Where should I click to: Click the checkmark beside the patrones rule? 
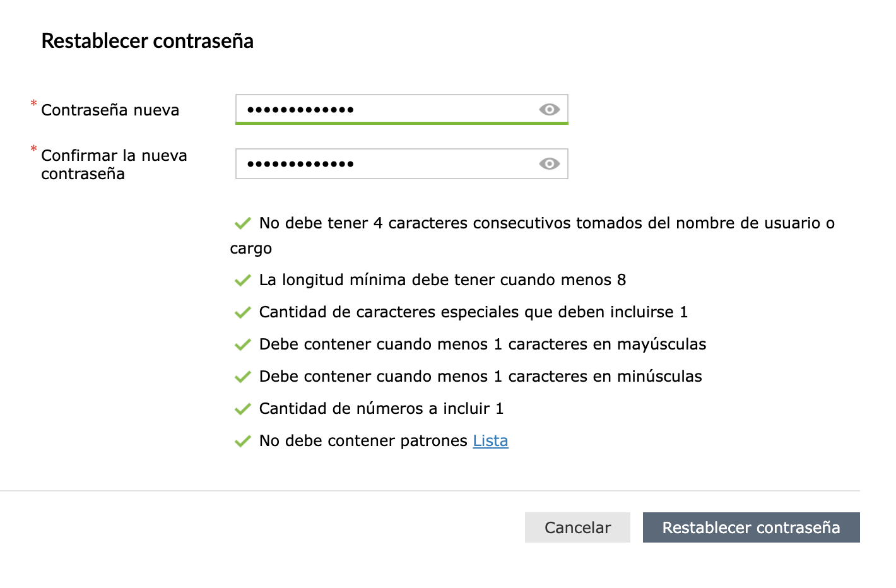pyautogui.click(x=242, y=441)
